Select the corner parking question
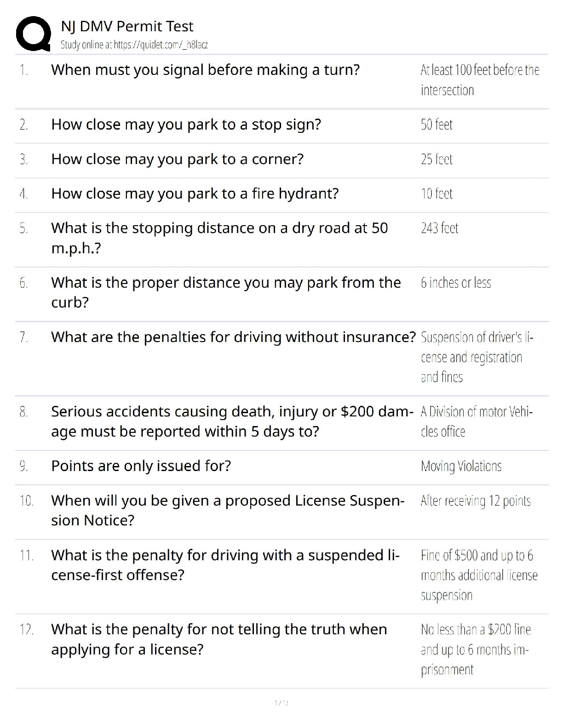This screenshot has width=563, height=728. pyautogui.click(x=177, y=159)
